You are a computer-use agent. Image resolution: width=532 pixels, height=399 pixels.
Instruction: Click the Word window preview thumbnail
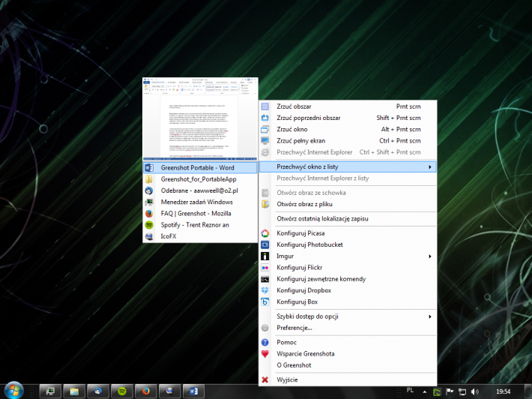[x=200, y=118]
